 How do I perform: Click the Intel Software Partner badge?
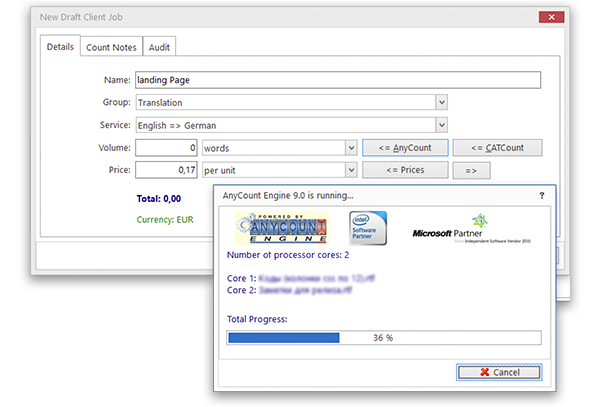pos(367,226)
